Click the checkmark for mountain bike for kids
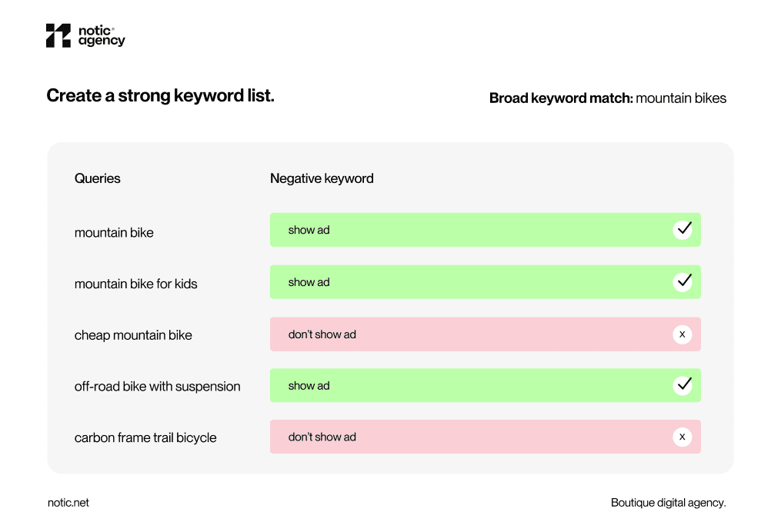This screenshot has width=781, height=532. (x=683, y=282)
